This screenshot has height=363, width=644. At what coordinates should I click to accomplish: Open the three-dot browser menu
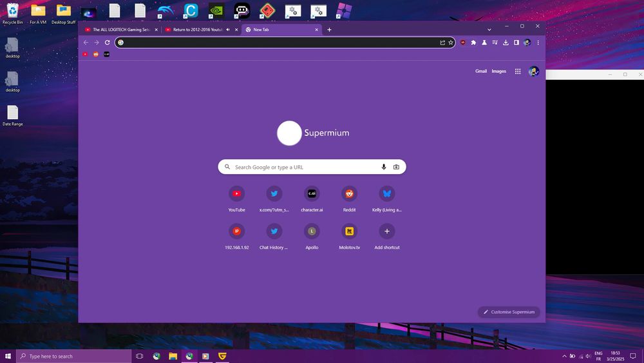pos(538,43)
